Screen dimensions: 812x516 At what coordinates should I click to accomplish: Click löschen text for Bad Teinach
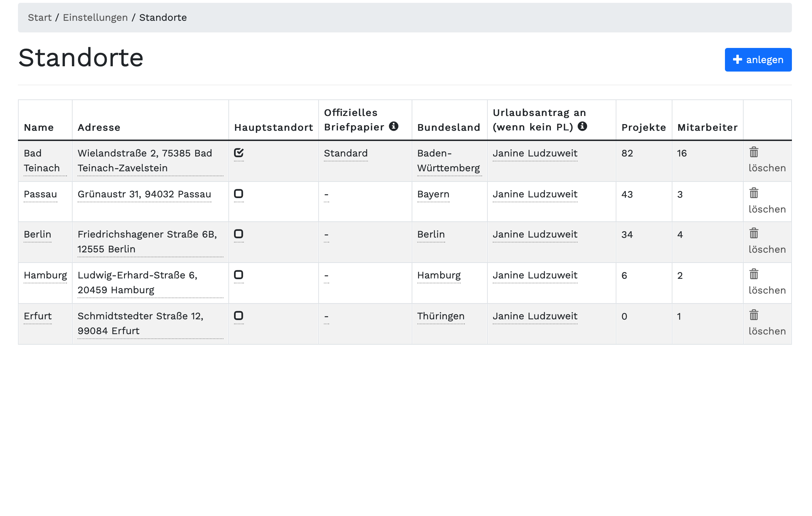click(x=767, y=168)
